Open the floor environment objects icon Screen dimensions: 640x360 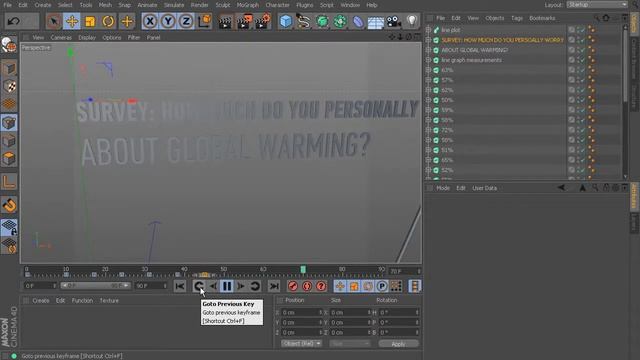pos(376,21)
